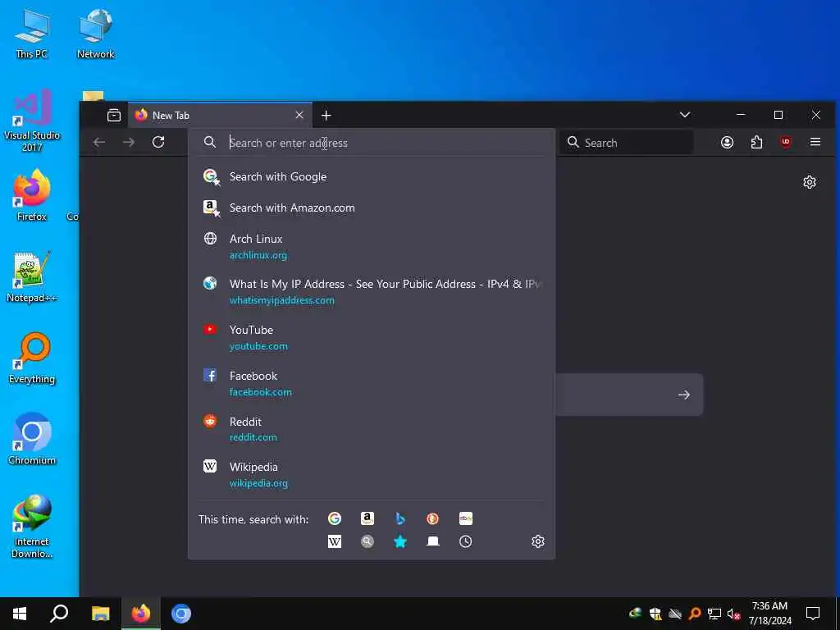Open the Wikipedia suggestion
Viewport: 840px width, 630px height.
(x=372, y=475)
